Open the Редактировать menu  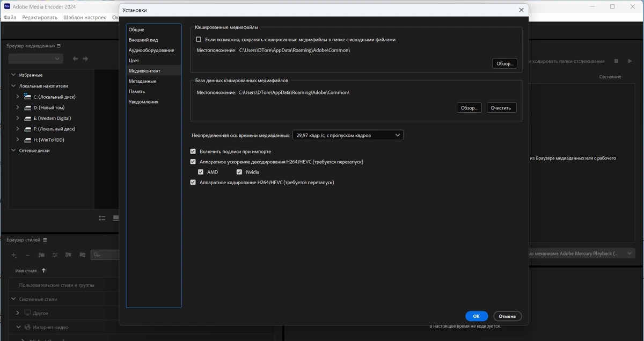click(x=40, y=17)
